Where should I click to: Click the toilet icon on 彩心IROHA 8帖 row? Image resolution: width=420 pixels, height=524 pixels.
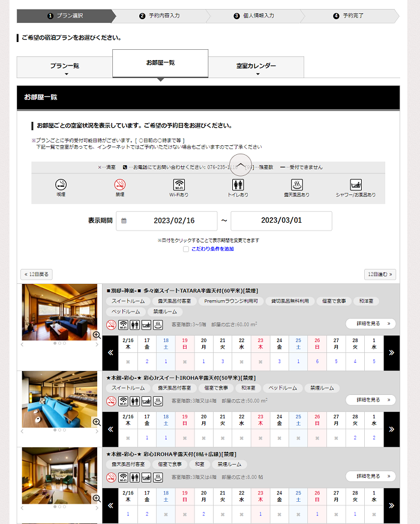coord(134,477)
